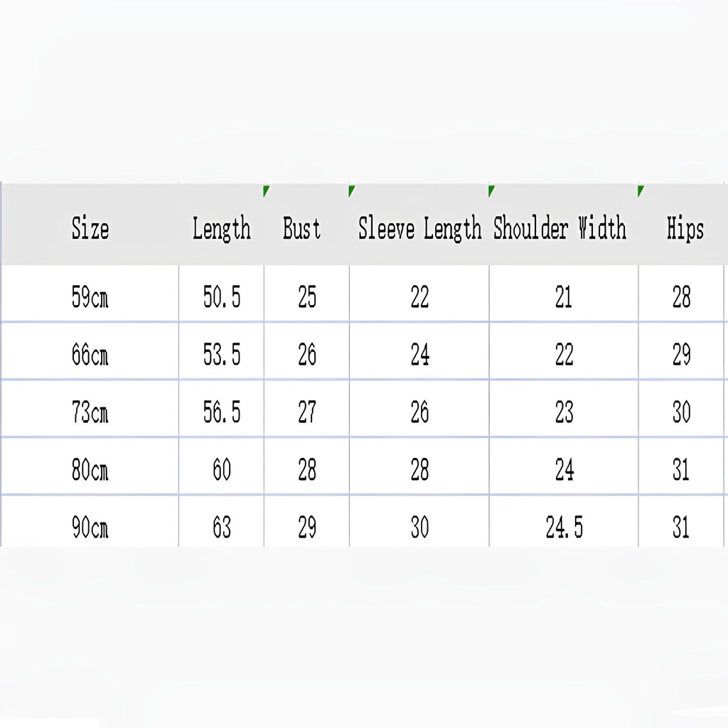
Task: Click green corner marker on Shoulder Width cell
Action: 491,190
